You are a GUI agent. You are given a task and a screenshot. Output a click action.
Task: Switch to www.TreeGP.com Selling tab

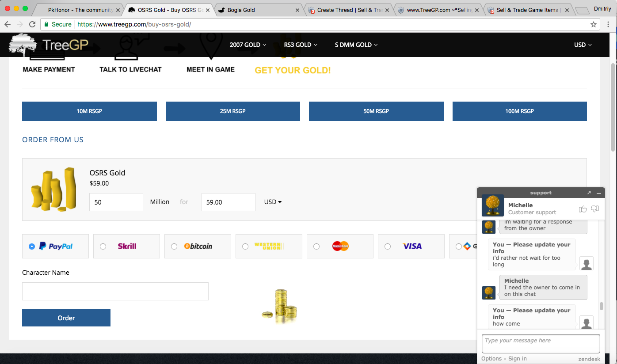(x=438, y=10)
